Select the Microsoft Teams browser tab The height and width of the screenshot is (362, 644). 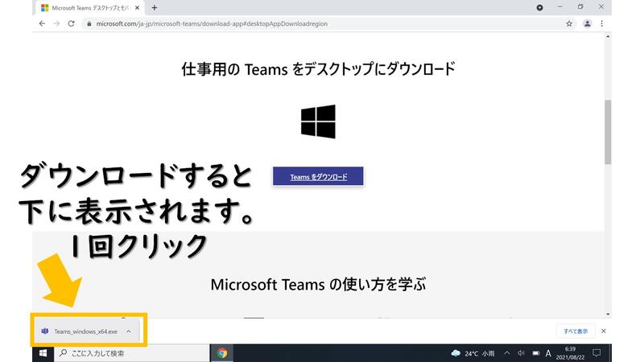click(89, 7)
